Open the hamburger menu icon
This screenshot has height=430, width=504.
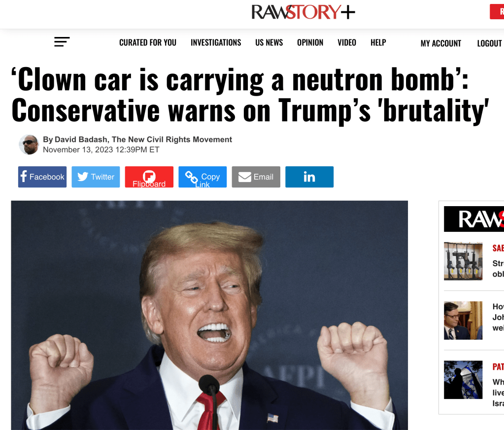(62, 42)
